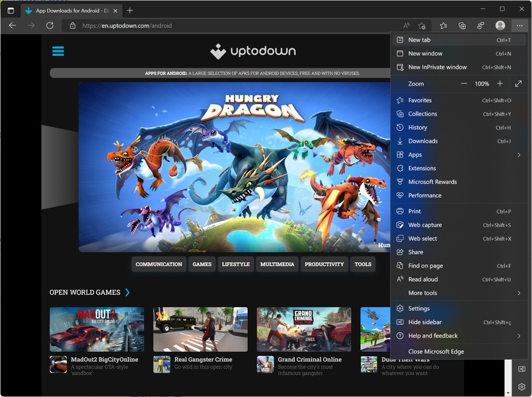
Task: Click the new tab plus button
Action: tap(130, 10)
